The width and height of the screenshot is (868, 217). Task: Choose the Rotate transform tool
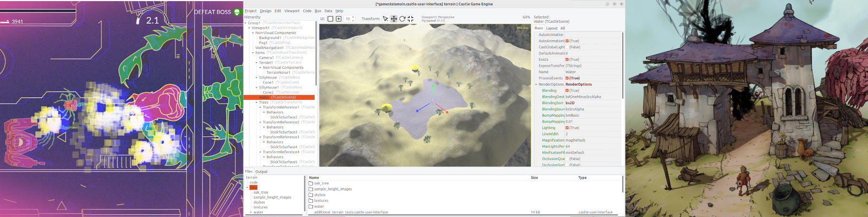point(402,19)
